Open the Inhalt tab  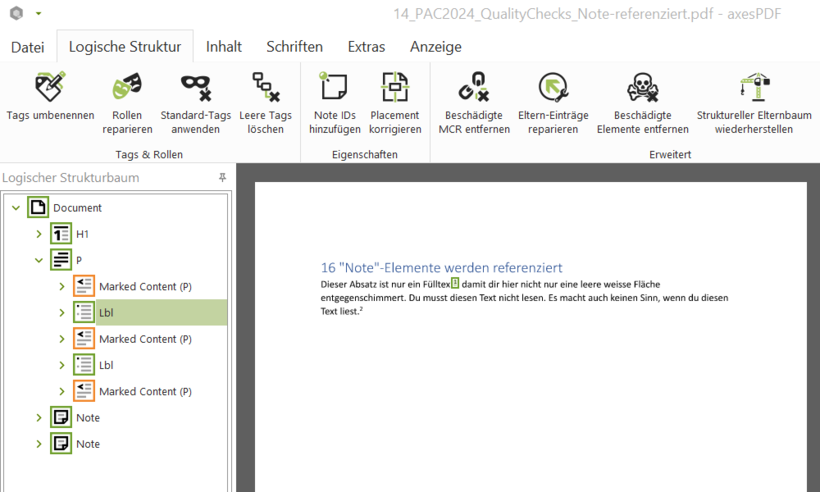224,47
